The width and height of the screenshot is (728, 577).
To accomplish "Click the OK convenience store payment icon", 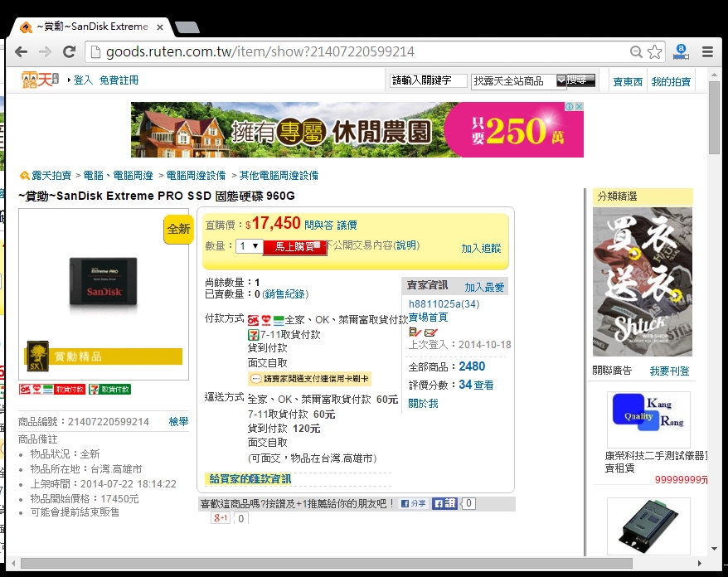I will pos(253,320).
